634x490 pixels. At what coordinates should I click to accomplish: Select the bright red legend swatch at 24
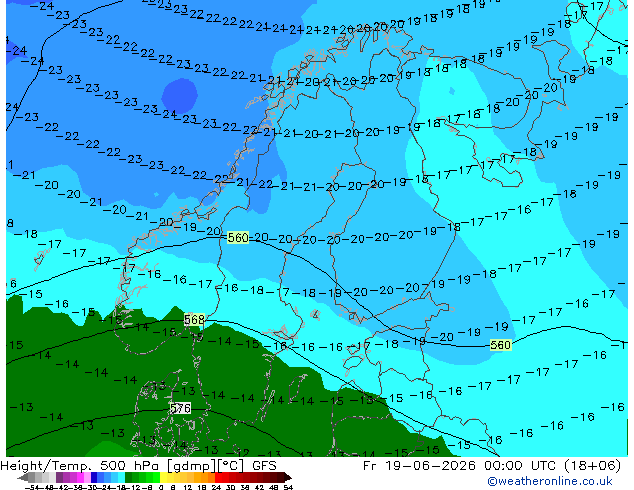tap(218, 477)
